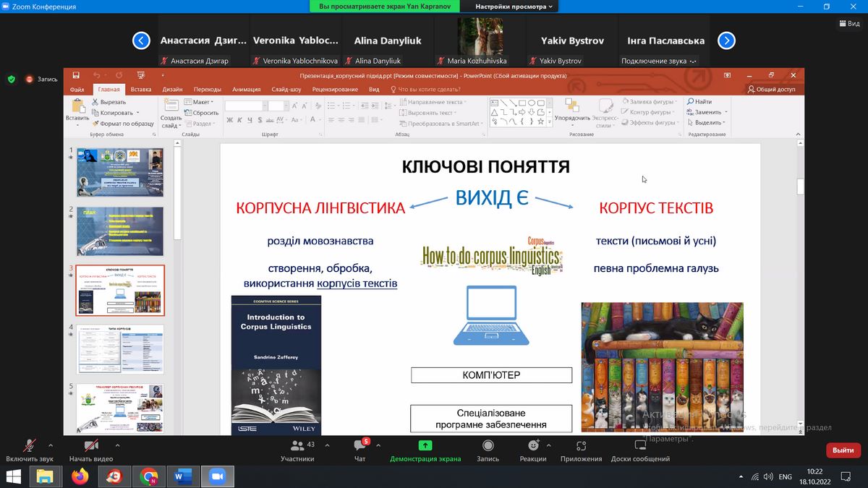Expand video options caret beside camera
The width and height of the screenshot is (868, 488).
pos(117,445)
